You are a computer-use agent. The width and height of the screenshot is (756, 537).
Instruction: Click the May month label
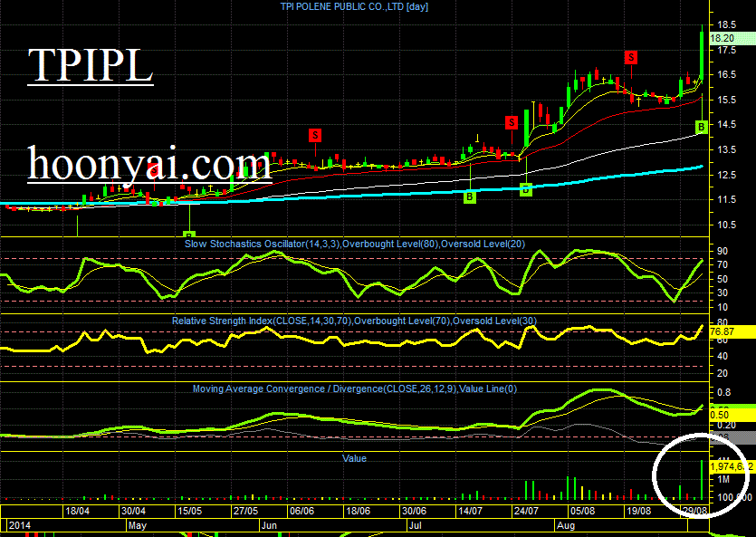138,525
